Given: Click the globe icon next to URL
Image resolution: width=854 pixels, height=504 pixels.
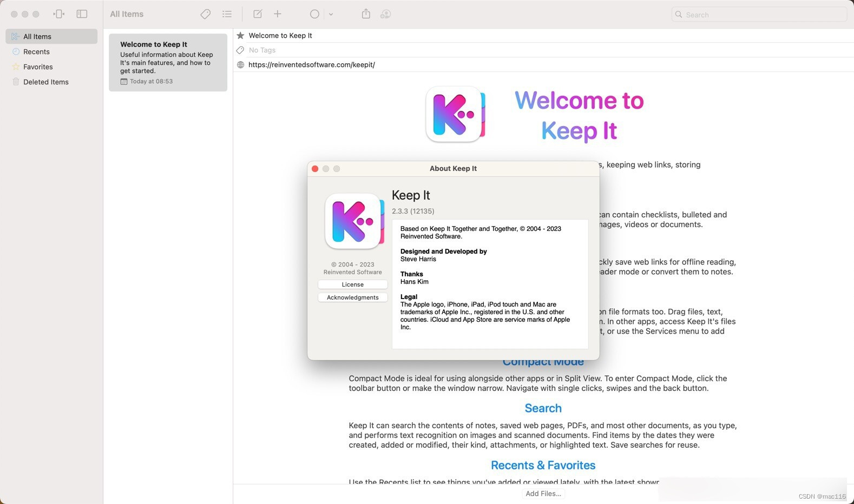Looking at the screenshot, I should (240, 65).
